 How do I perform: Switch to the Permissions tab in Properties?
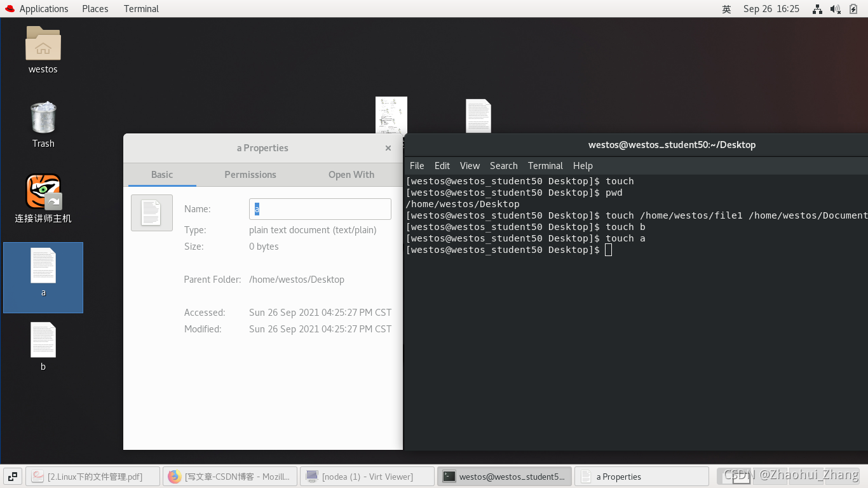[250, 174]
